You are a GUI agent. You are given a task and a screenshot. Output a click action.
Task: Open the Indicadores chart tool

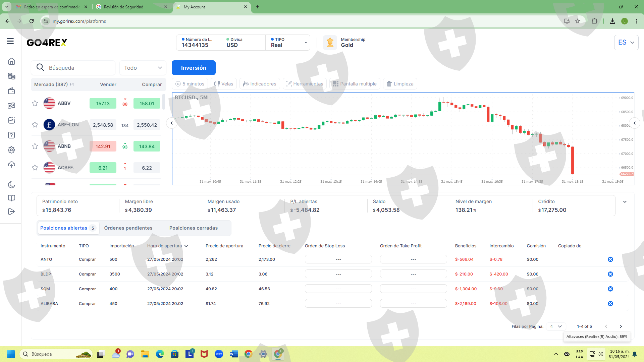tap(260, 84)
